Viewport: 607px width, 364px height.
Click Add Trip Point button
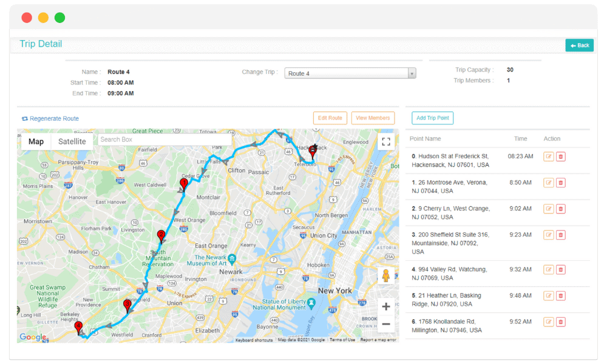(x=432, y=118)
